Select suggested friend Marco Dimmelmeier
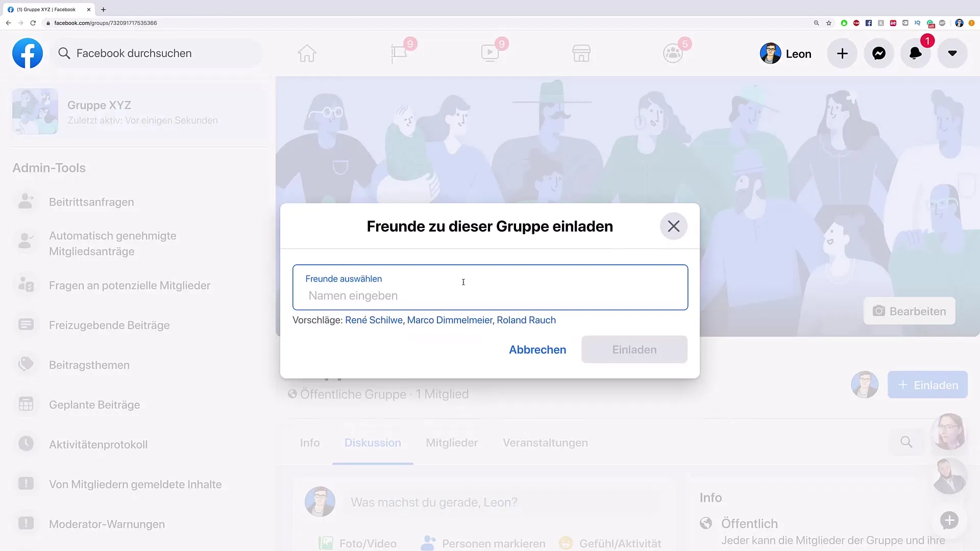This screenshot has width=980, height=551. (x=450, y=320)
